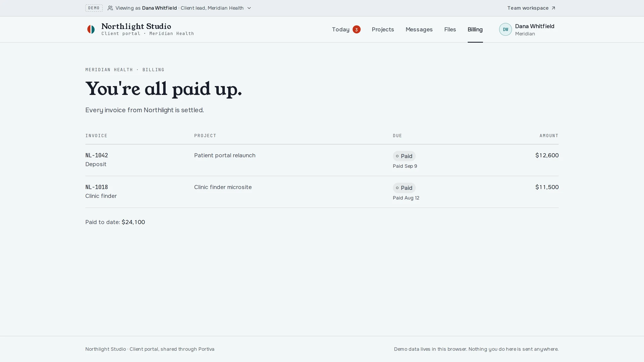Image resolution: width=644 pixels, height=362 pixels.
Task: Click the AMOUNT column header
Action: pyautogui.click(x=549, y=136)
